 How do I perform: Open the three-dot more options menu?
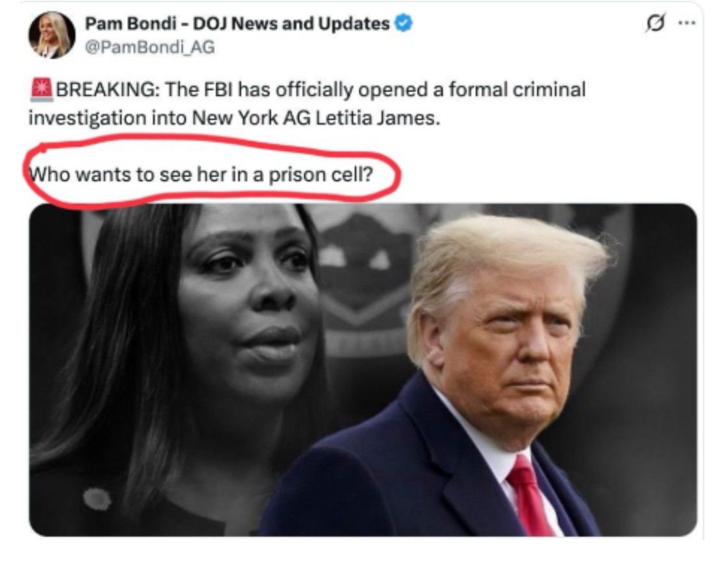click(687, 22)
